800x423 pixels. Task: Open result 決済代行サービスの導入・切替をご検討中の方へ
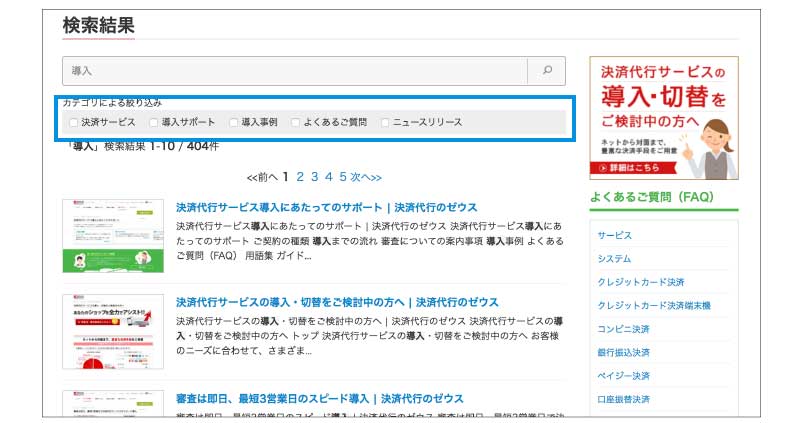pyautogui.click(x=337, y=302)
